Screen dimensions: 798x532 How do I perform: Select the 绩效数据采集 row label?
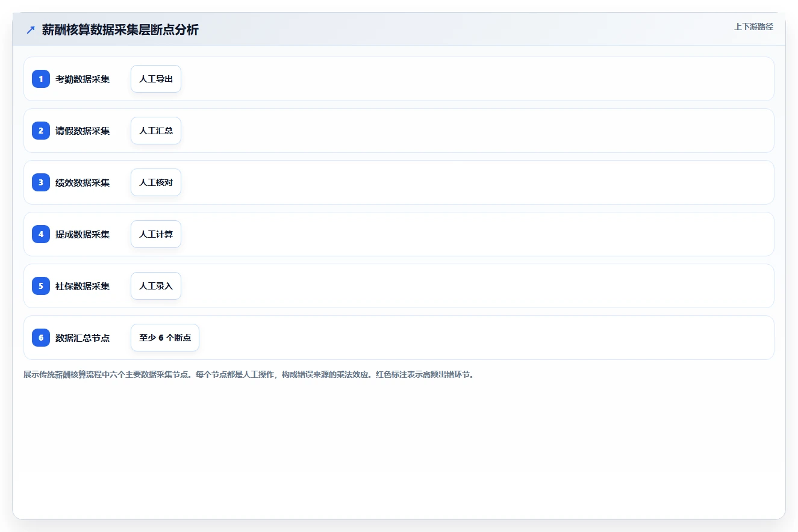click(83, 182)
